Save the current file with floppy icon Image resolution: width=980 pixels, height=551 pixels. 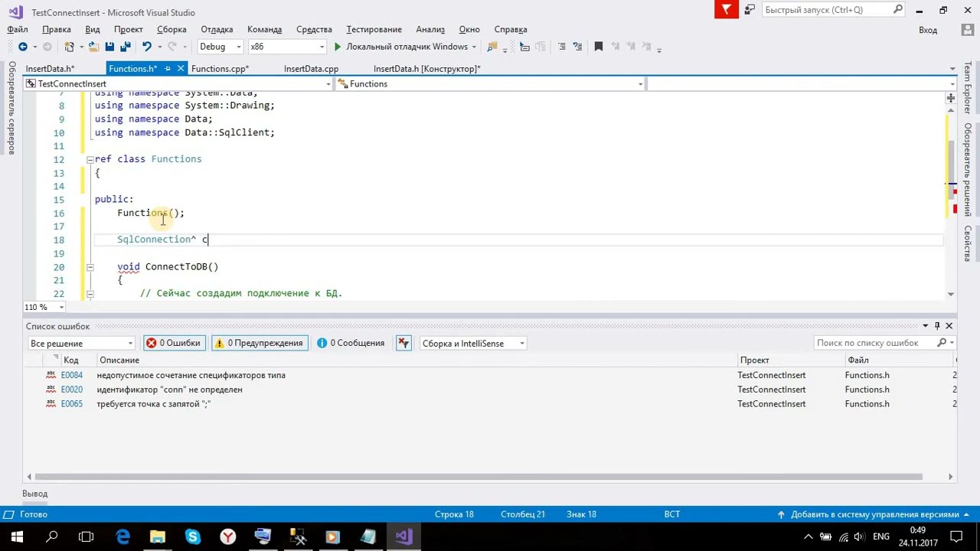(109, 47)
